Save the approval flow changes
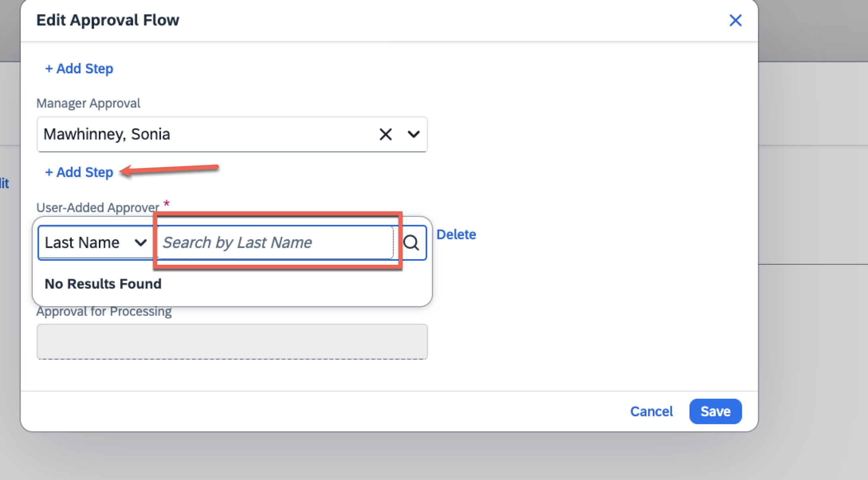Screen dimensions: 868x480 pyautogui.click(x=715, y=411)
